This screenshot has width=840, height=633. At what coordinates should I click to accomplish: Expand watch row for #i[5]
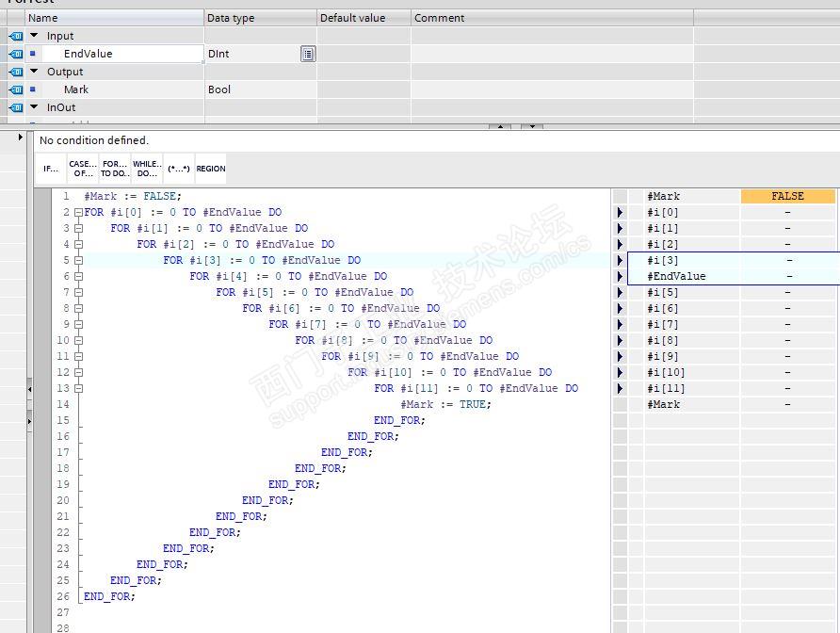tap(620, 293)
